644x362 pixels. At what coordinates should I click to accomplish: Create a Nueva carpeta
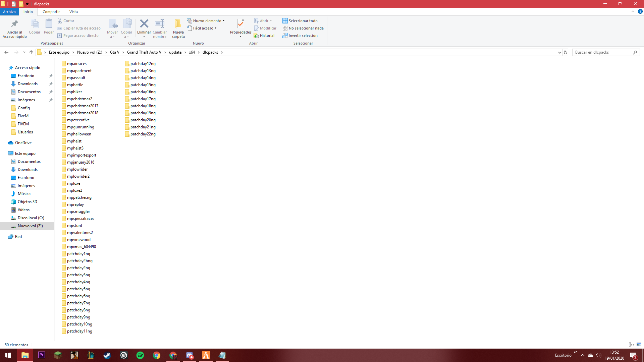click(x=178, y=28)
